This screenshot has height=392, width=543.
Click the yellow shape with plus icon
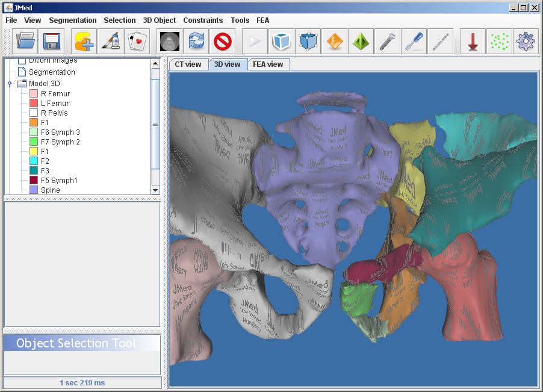84,42
